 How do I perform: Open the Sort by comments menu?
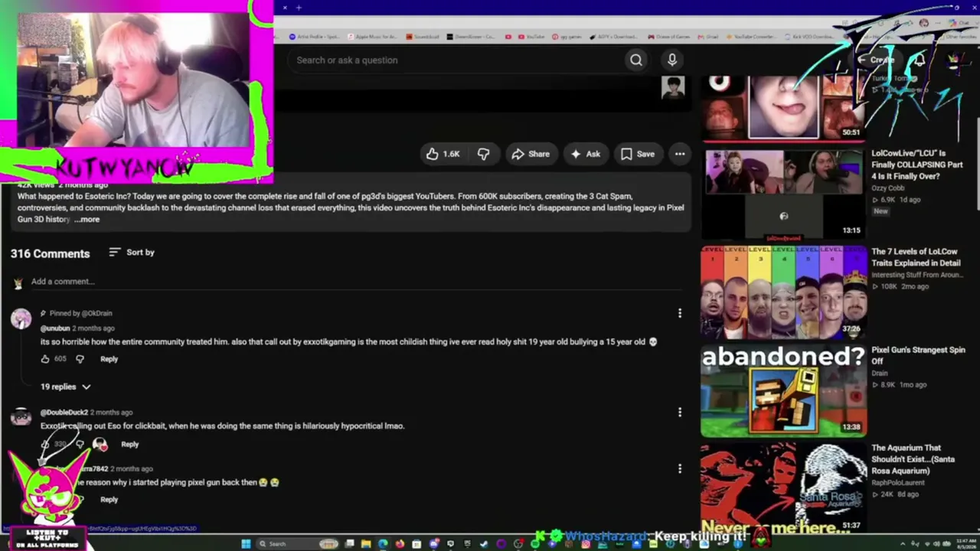pyautogui.click(x=132, y=253)
